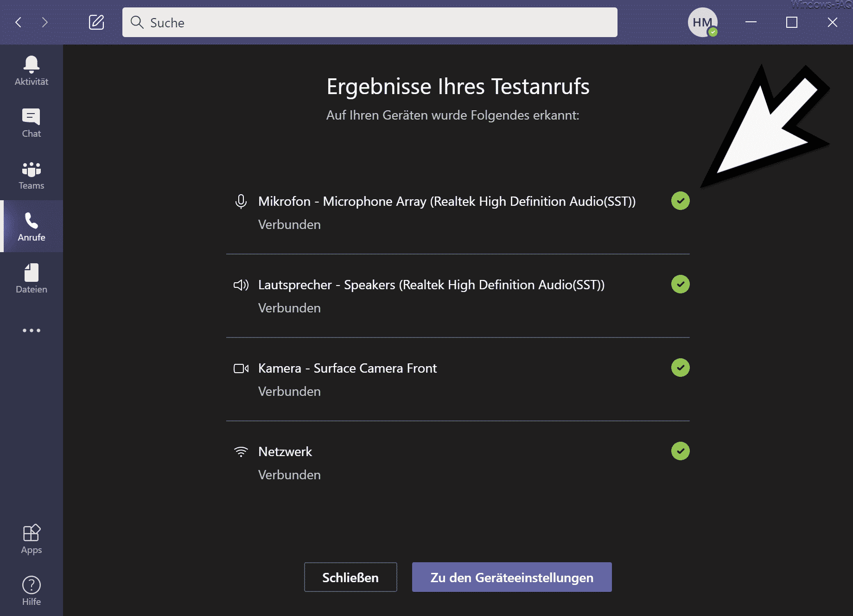Click the Mikrofon green checkmark status
Image resolution: width=853 pixels, height=616 pixels.
pos(680,201)
